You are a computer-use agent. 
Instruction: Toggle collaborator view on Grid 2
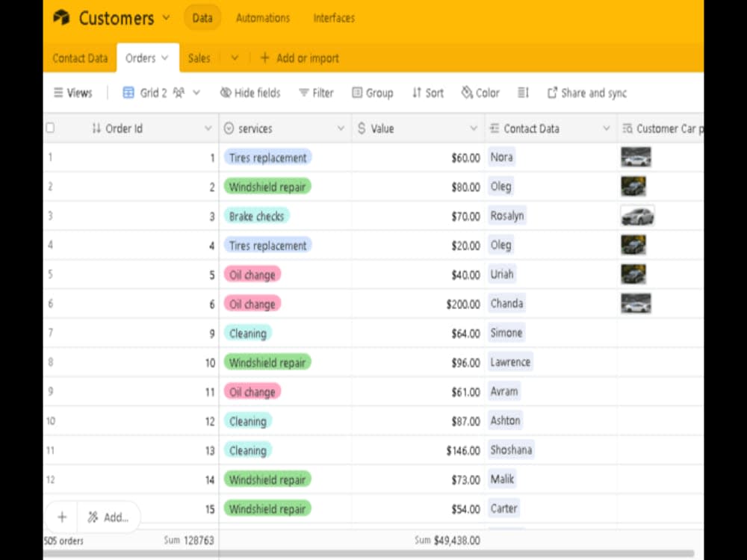[x=179, y=93]
